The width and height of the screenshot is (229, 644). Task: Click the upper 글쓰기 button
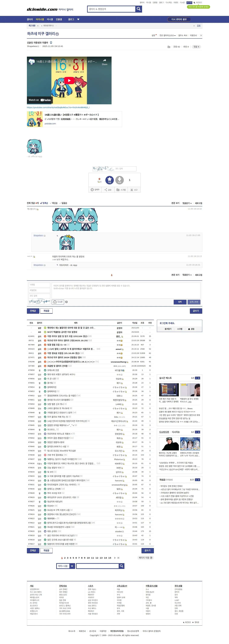(196, 311)
